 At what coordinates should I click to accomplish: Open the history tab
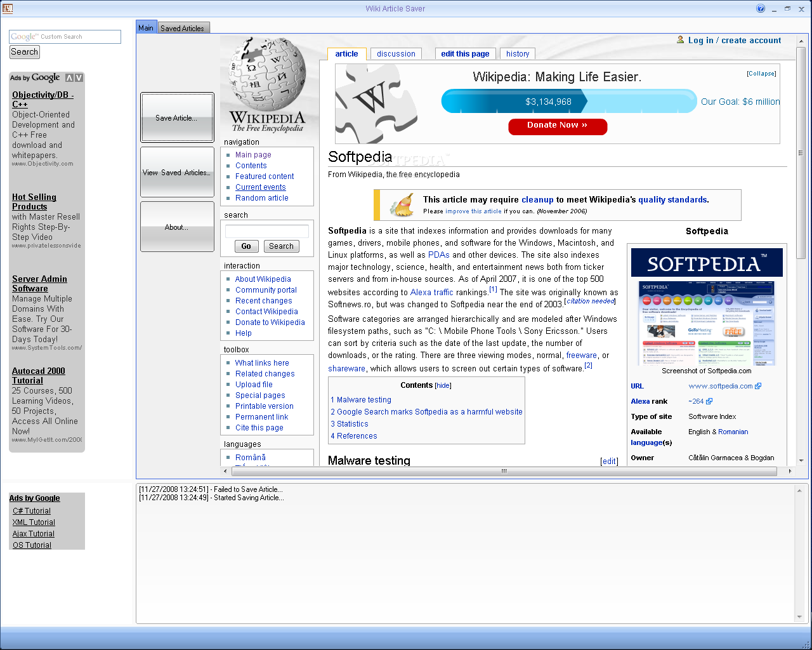click(518, 54)
